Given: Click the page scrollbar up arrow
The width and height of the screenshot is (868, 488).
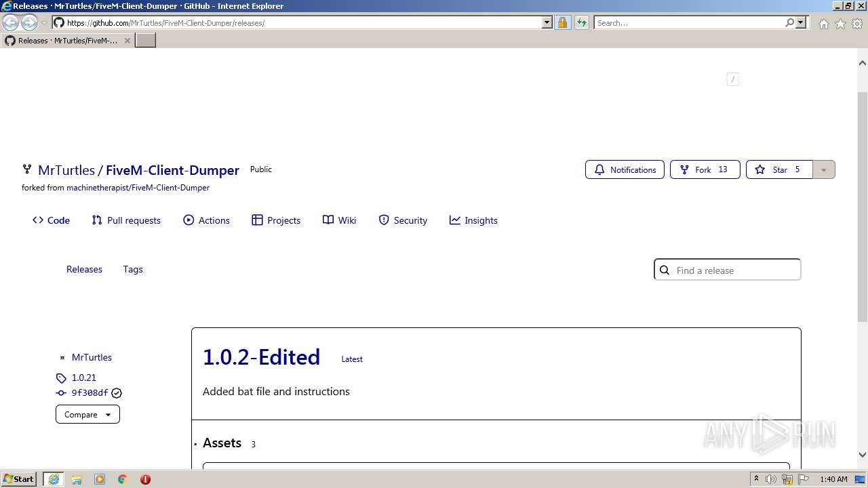Looking at the screenshot, I should point(863,63).
